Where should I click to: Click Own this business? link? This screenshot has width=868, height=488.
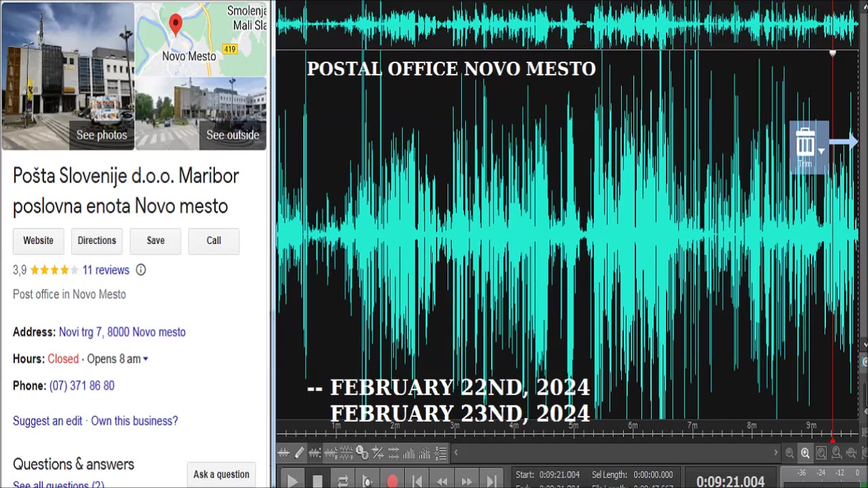pos(134,421)
